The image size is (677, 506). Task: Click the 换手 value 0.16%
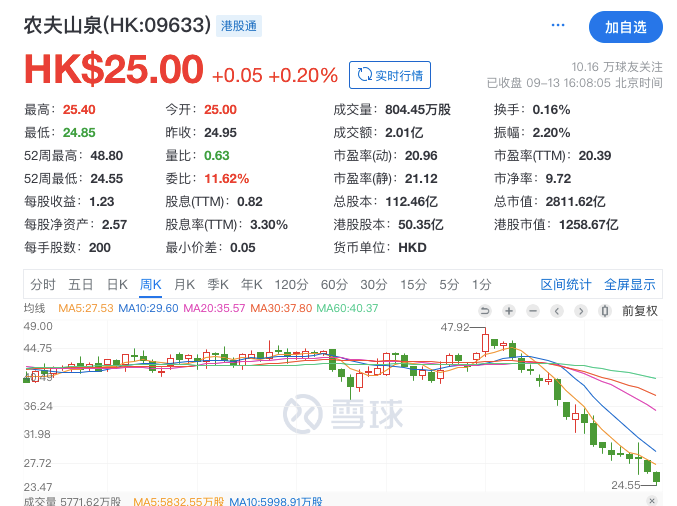click(x=551, y=110)
